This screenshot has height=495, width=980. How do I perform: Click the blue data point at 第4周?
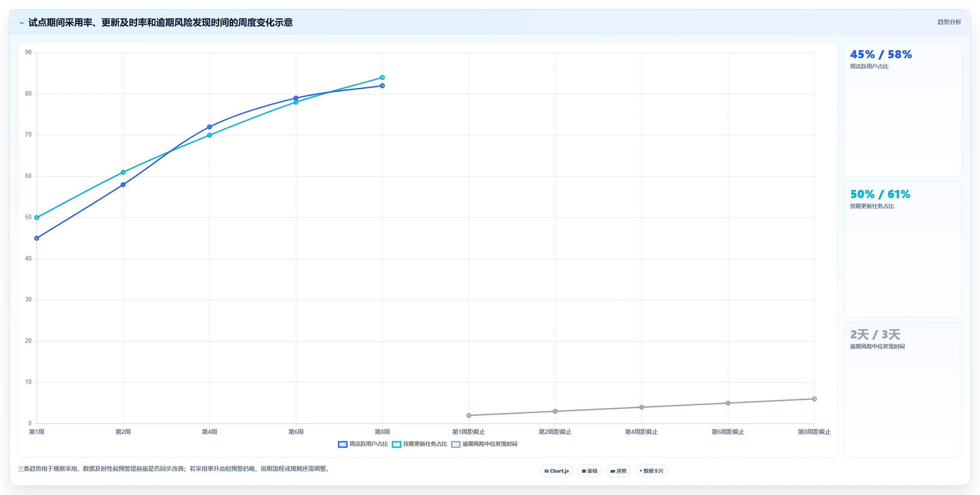click(x=210, y=127)
